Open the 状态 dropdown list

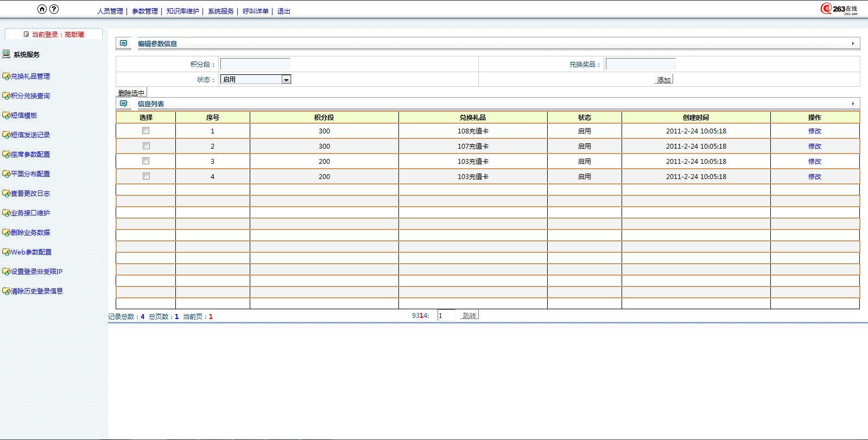click(x=286, y=79)
